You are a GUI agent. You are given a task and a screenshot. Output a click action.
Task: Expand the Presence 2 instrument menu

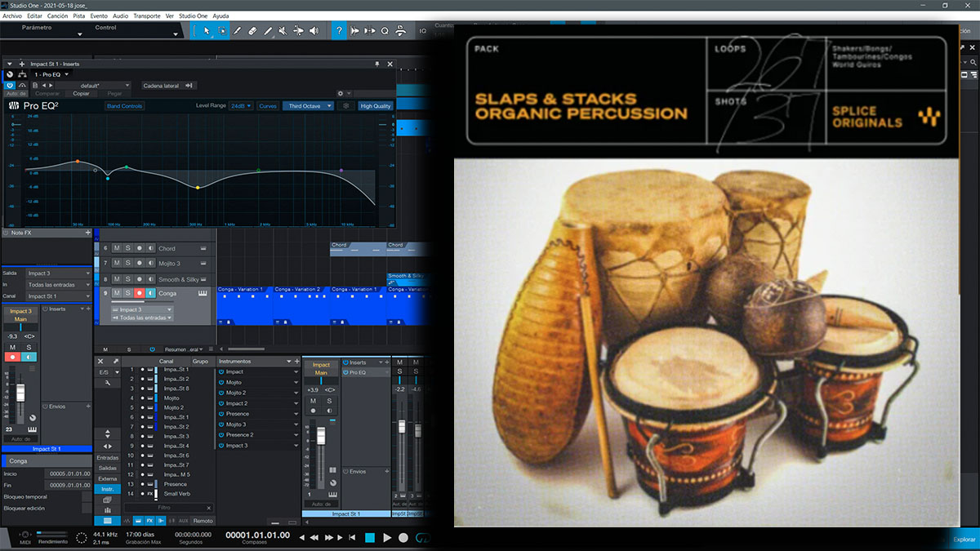[x=296, y=435]
